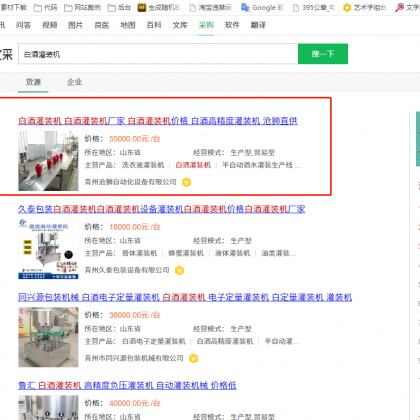420x420 pixels.
Task: Open the 代码 bookmark folder
Action: click(45, 7)
